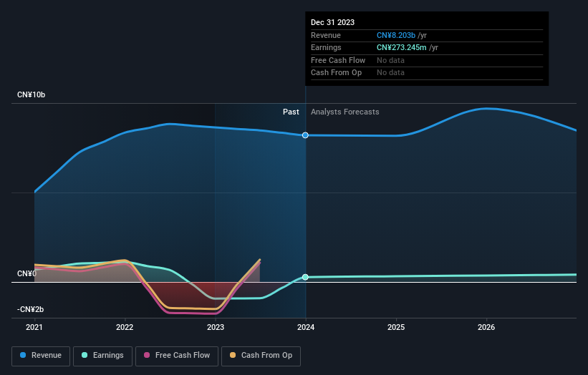Toggle the Revenue legend series

click(x=41, y=356)
